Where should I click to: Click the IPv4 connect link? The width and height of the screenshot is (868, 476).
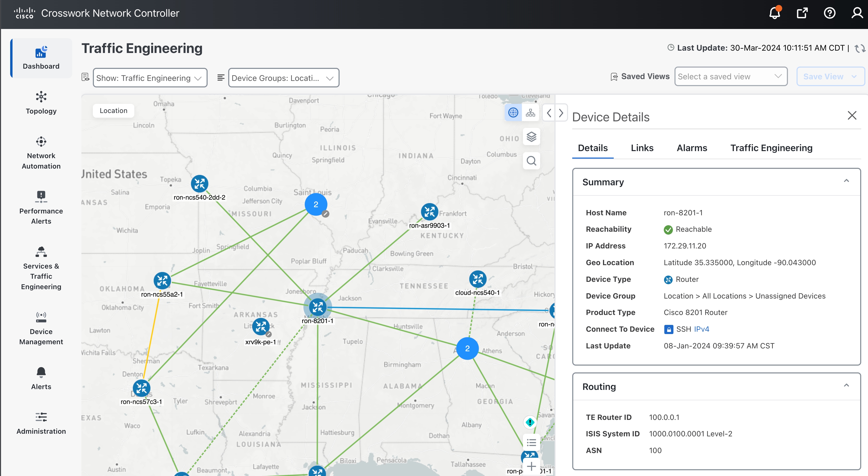(x=702, y=329)
